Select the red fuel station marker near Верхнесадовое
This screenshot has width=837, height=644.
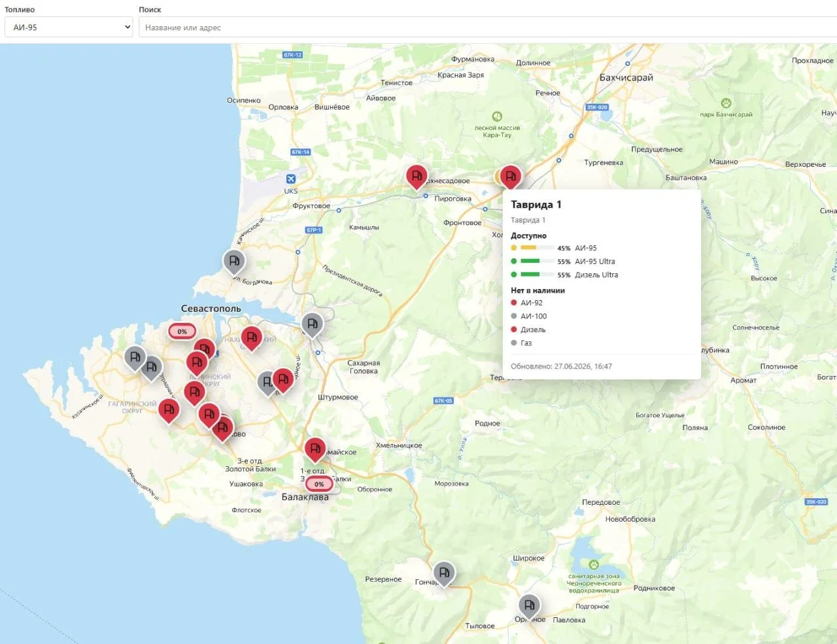pos(417,177)
